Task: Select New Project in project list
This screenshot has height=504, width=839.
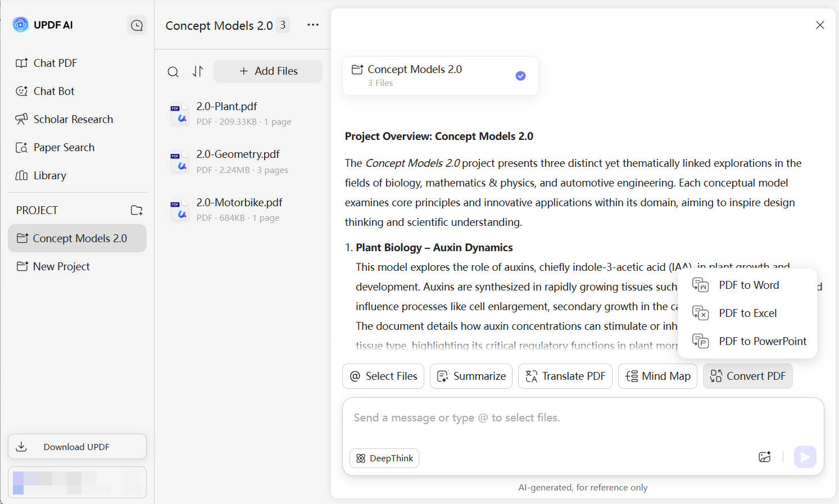Action: tap(61, 266)
